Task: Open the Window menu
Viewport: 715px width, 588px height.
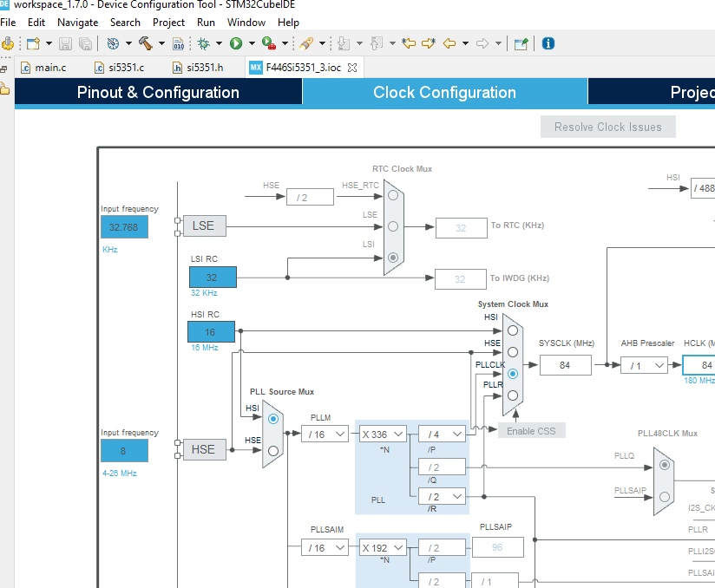Action: [246, 23]
